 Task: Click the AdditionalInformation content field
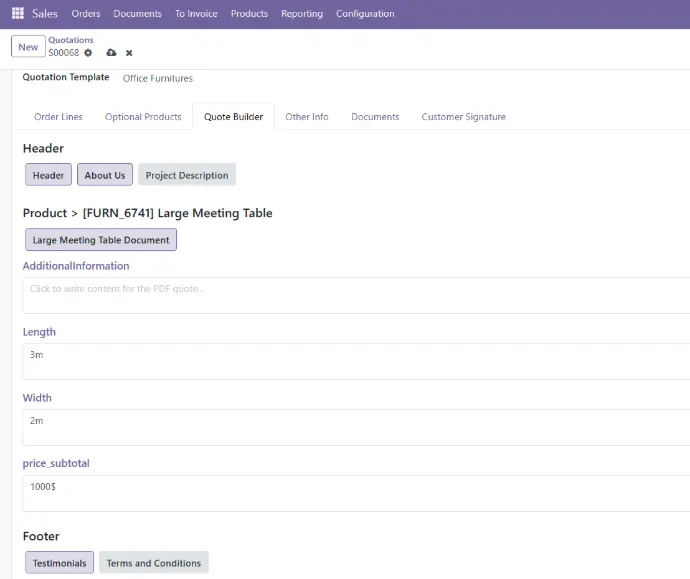click(x=356, y=295)
